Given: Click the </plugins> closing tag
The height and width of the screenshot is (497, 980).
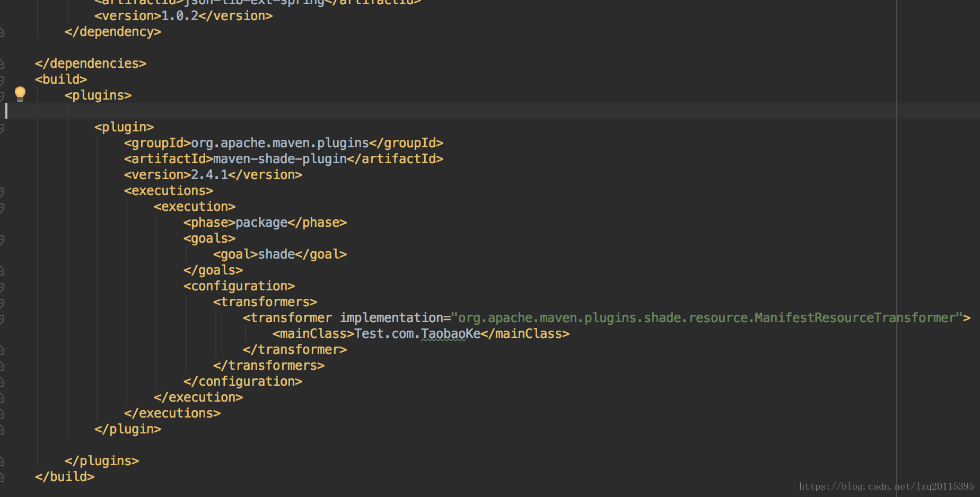Looking at the screenshot, I should click(102, 461).
